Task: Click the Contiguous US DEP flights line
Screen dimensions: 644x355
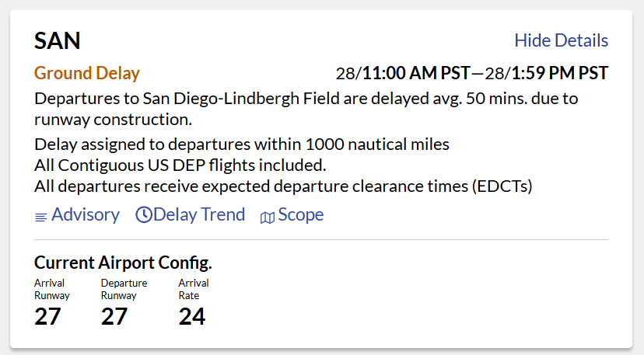Action: click(180, 165)
